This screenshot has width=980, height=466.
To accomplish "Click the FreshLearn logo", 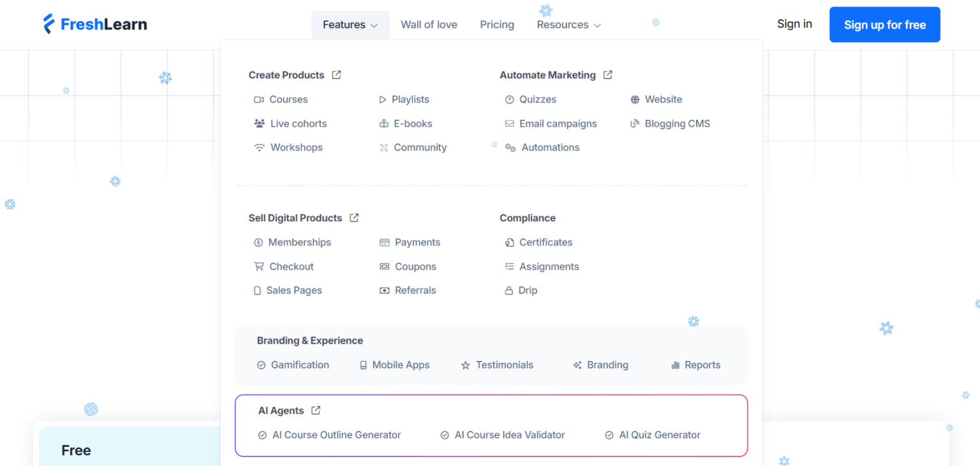I will coord(94,24).
